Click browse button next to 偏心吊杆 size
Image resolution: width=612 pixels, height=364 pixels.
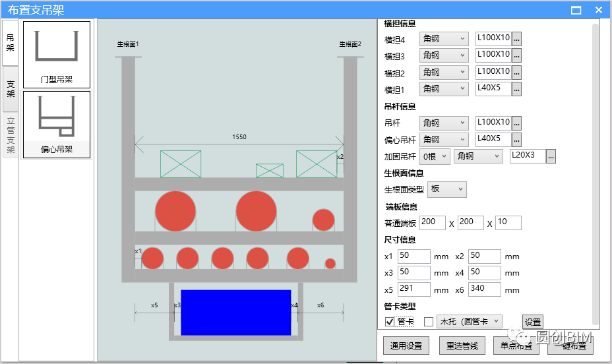click(516, 140)
